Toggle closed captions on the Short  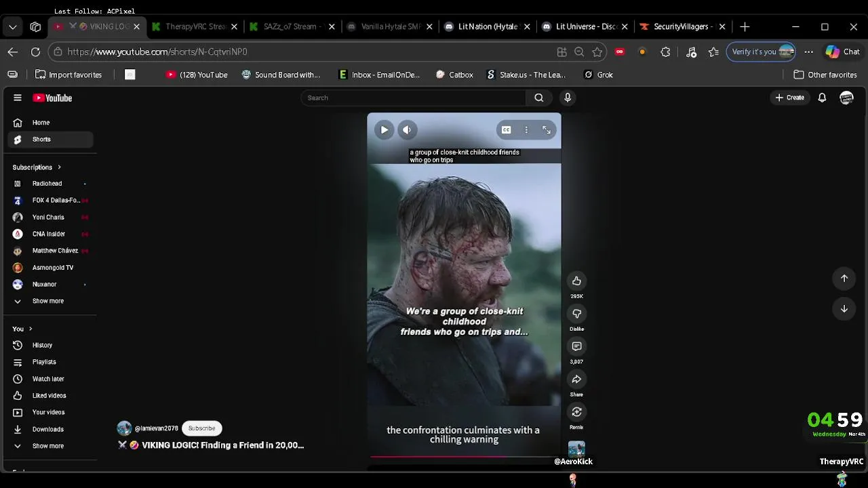pyautogui.click(x=506, y=129)
